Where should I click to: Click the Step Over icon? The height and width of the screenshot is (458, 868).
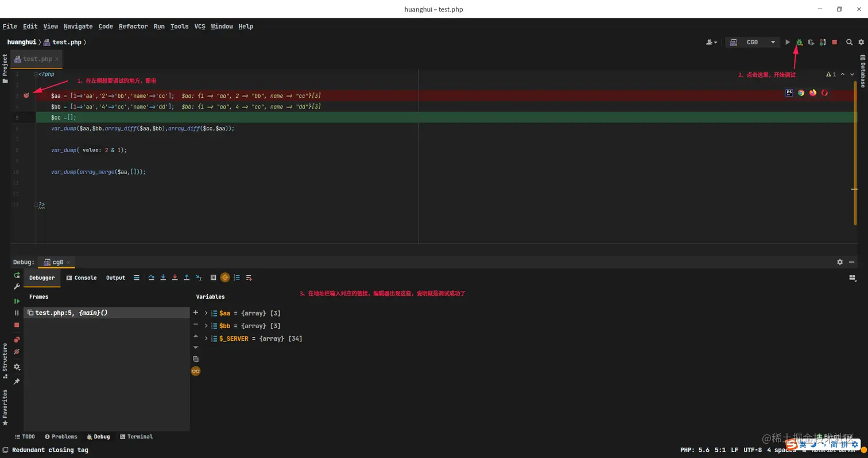click(152, 278)
